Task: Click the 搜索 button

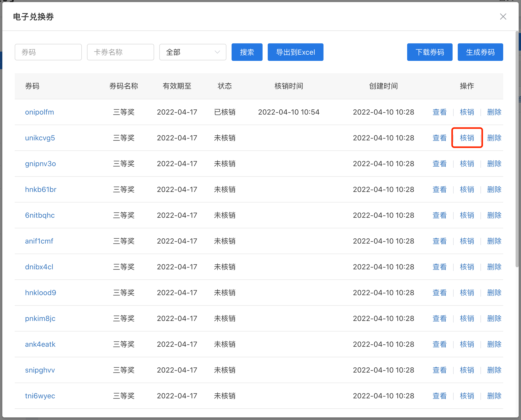Action: 247,52
